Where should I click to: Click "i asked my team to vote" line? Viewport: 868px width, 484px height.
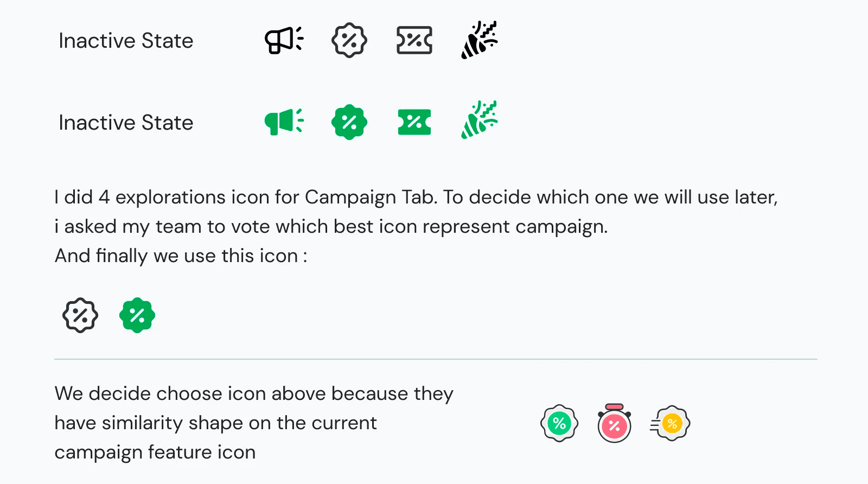(331, 226)
